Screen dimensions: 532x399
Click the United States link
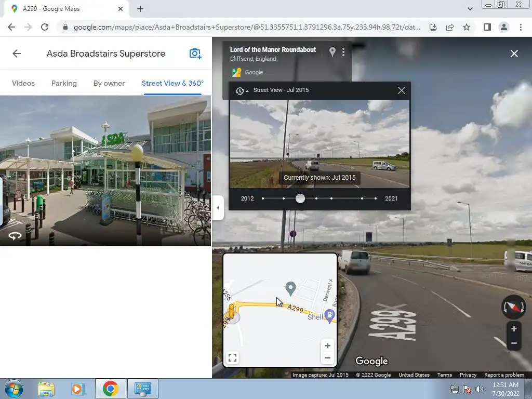(414, 375)
